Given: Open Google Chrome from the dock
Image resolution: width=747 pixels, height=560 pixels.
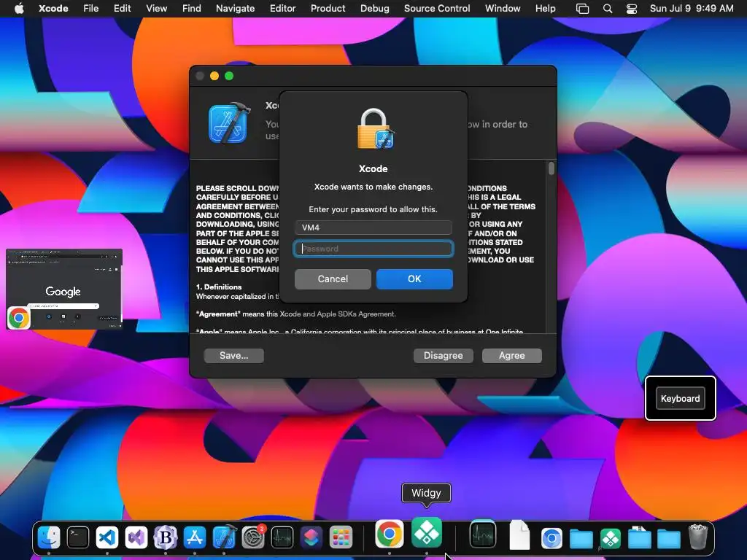Looking at the screenshot, I should pos(390,534).
